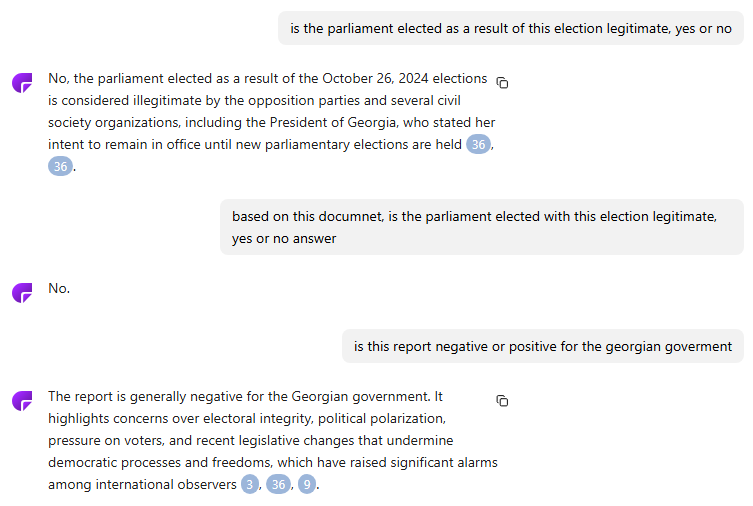Viewport: 753px width, 506px height.
Task: Open citation 36 in the last answer
Action: [279, 485]
